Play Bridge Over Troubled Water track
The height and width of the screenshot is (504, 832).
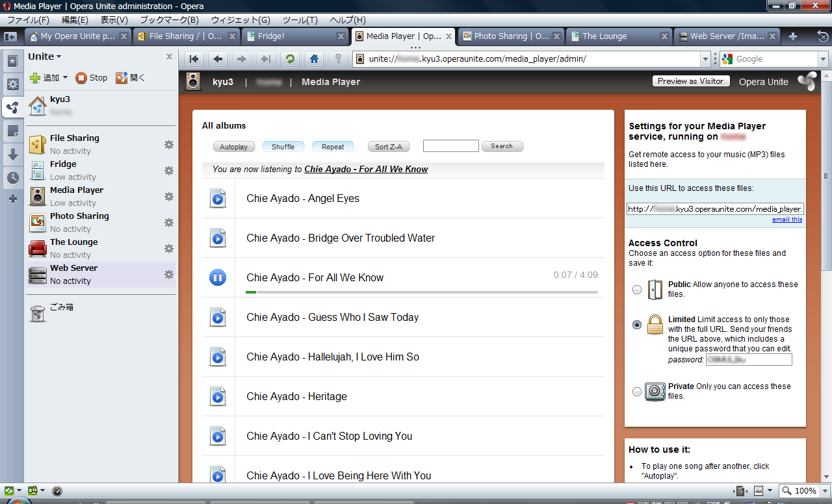click(218, 238)
